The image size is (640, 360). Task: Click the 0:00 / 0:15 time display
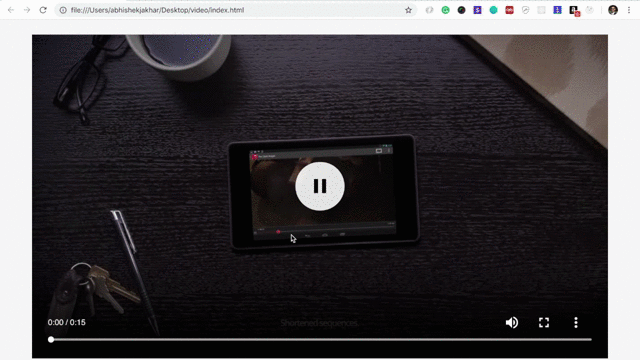click(67, 322)
